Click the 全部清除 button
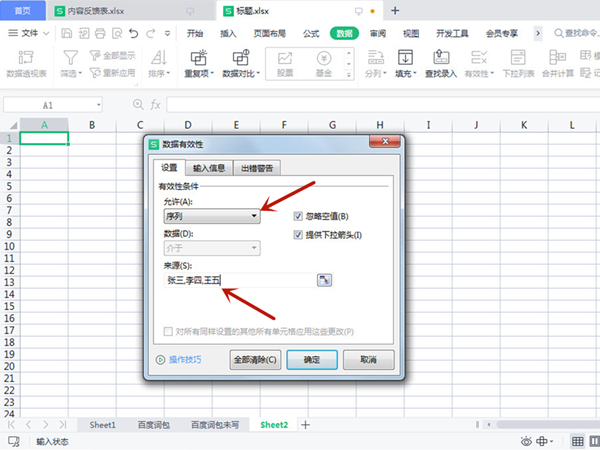600x450 pixels. [254, 359]
